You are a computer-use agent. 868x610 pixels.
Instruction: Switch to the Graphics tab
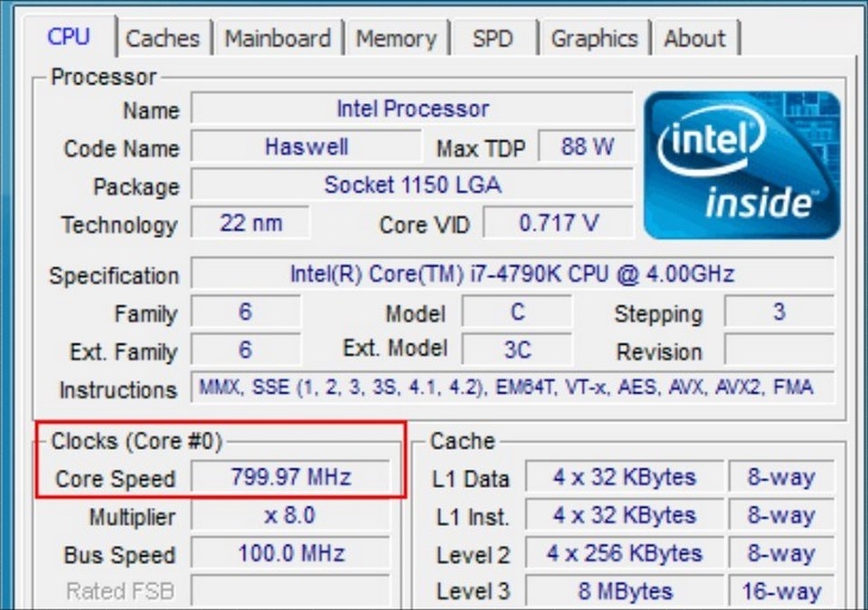[x=595, y=38]
